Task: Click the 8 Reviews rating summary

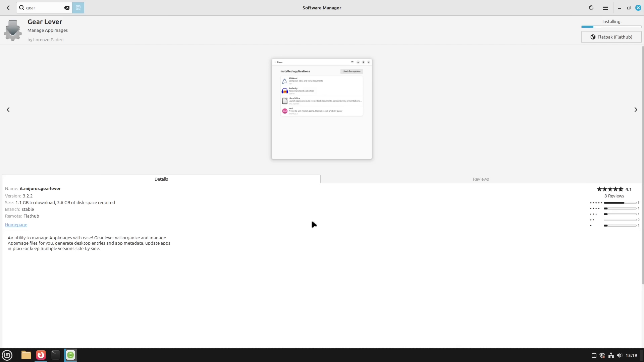Action: 614,196
